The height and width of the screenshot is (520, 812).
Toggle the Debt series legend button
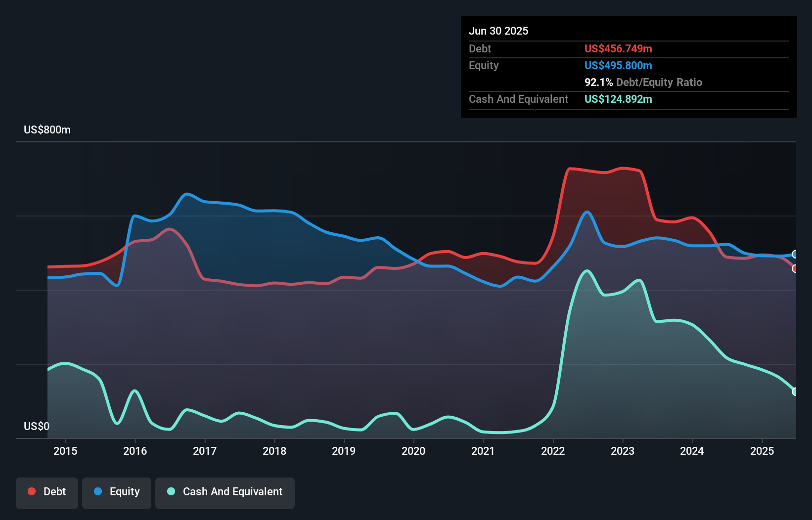click(47, 493)
